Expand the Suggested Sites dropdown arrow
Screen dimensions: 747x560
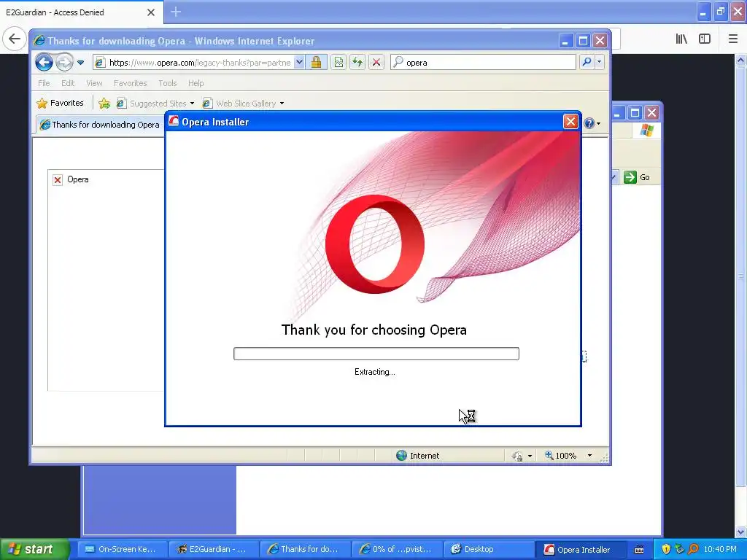pyautogui.click(x=192, y=104)
